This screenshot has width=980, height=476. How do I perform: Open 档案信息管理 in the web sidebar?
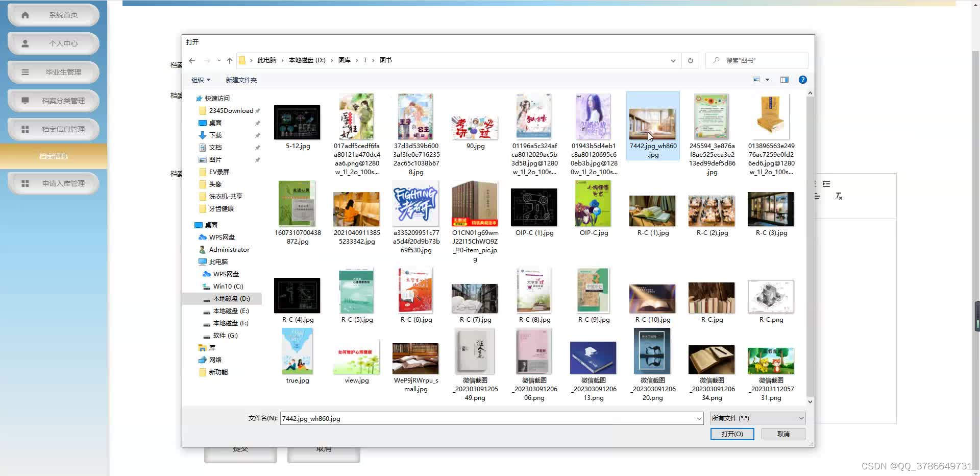coord(54,129)
